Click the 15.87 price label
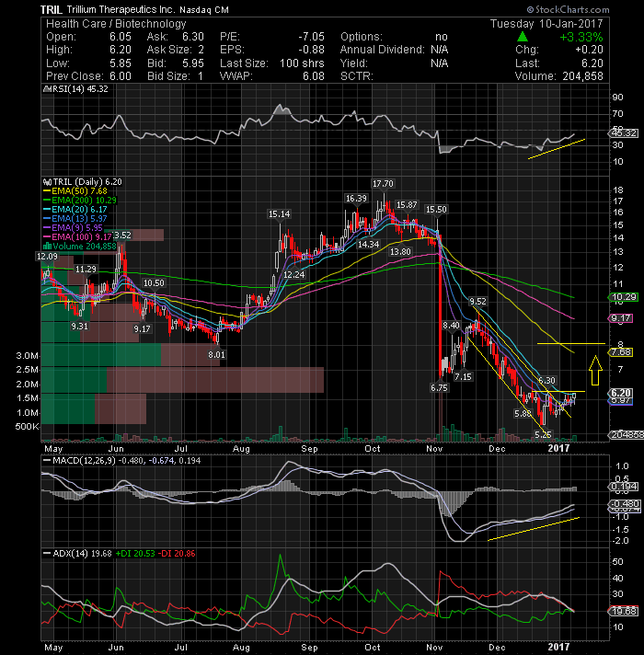The image size is (644, 655). tap(407, 204)
